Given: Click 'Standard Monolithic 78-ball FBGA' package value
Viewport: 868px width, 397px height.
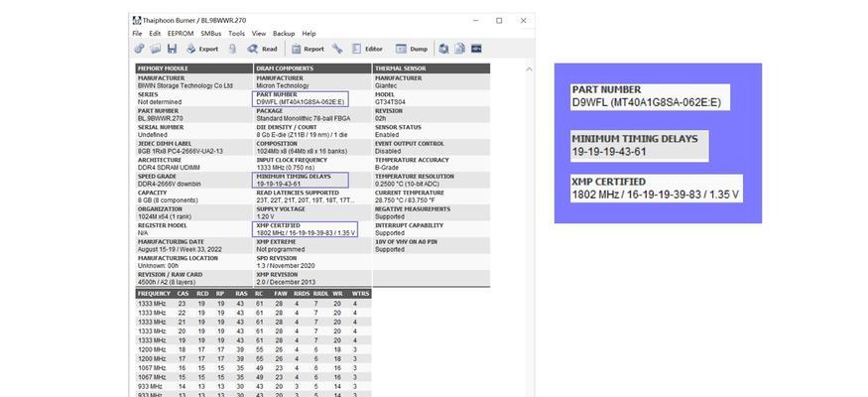Looking at the screenshot, I should tap(303, 118).
